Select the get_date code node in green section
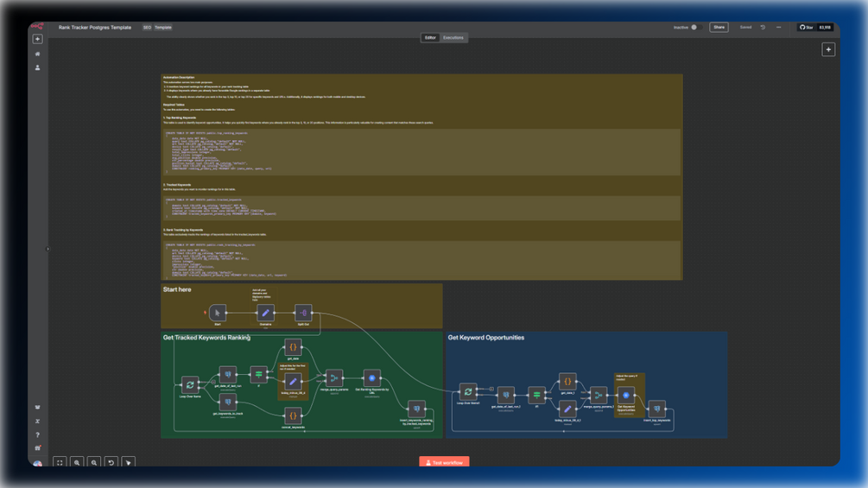 click(293, 347)
